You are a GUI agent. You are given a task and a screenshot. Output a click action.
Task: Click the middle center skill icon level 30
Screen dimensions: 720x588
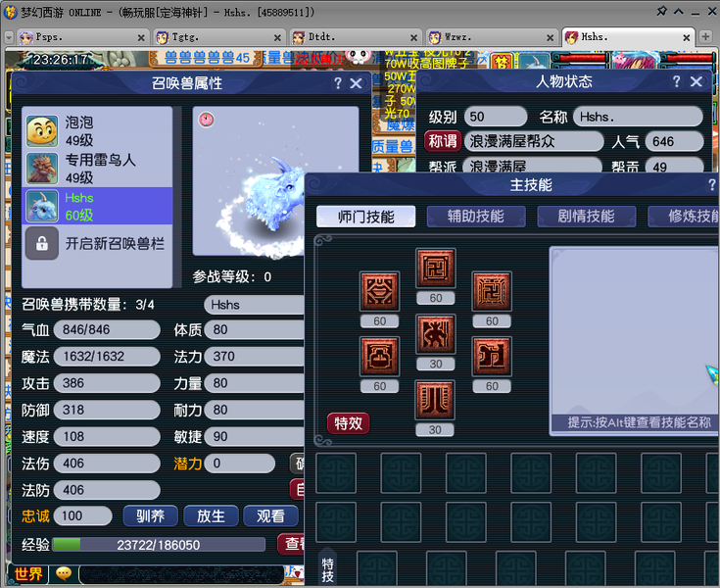pyautogui.click(x=435, y=334)
